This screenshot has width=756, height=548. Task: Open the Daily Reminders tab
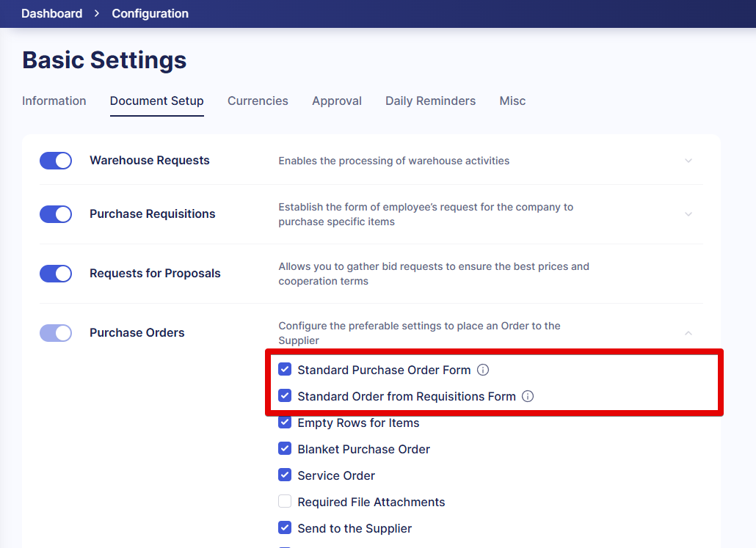[431, 101]
